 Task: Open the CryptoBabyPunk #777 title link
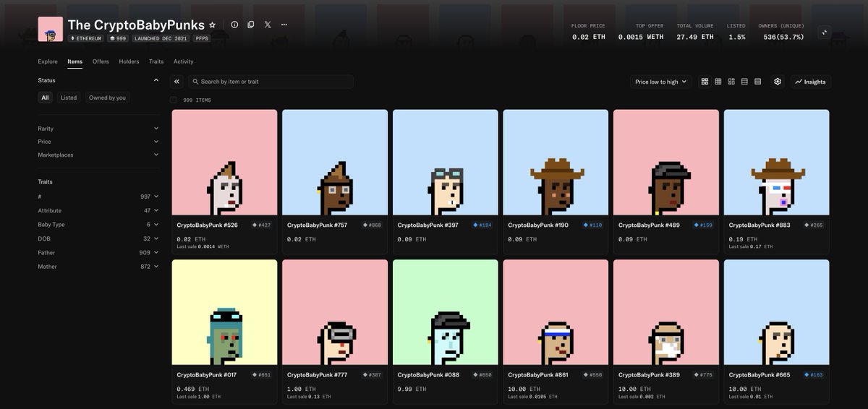[316, 375]
